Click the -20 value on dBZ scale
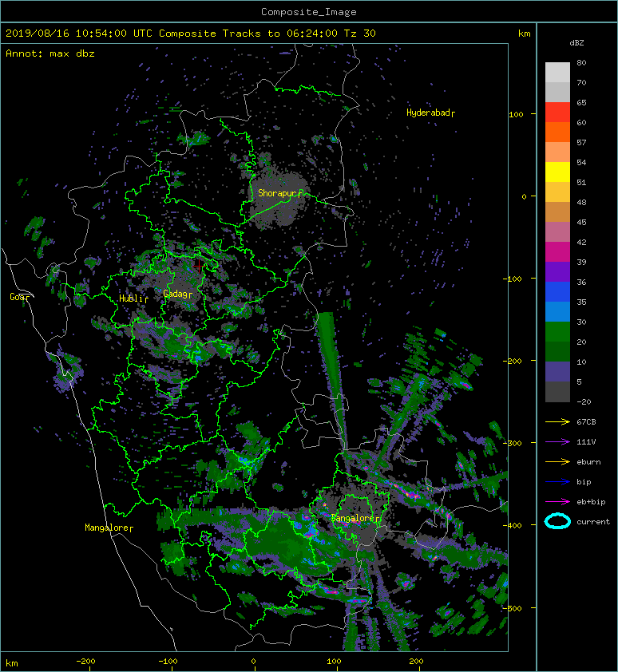This screenshot has height=672, width=618. (x=584, y=401)
